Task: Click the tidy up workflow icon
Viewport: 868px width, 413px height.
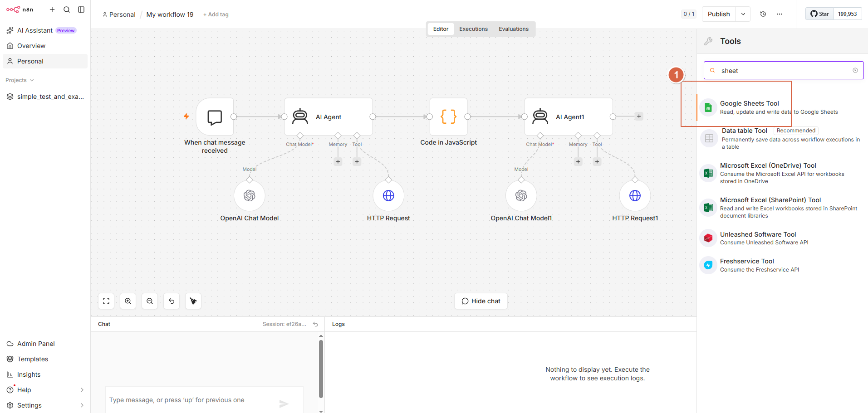Action: 193,301
